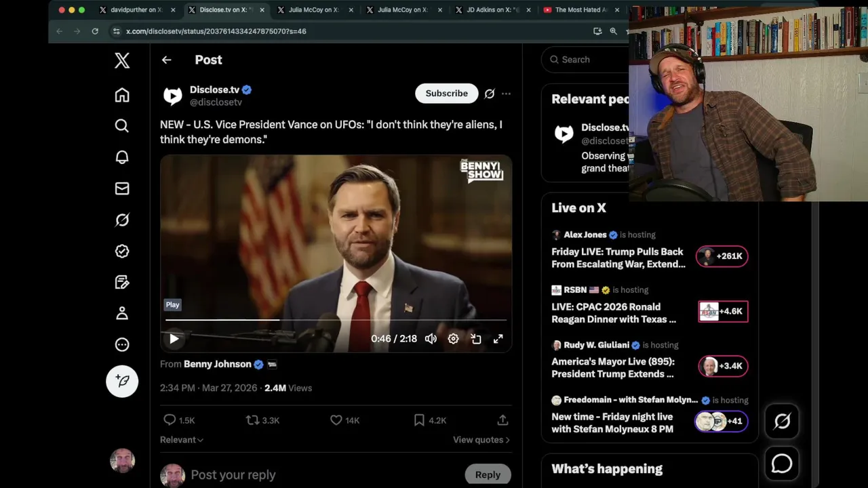Mute the video sound
The image size is (868, 488).
[x=431, y=339]
